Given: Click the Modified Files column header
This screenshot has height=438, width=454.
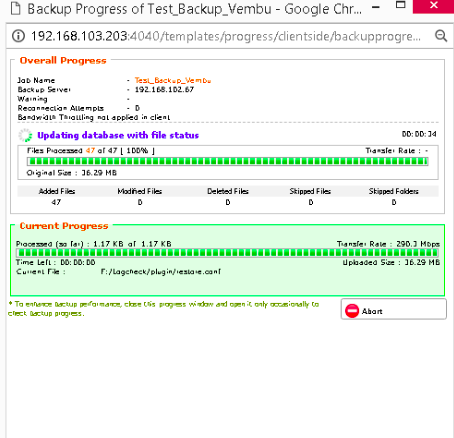Looking at the screenshot, I should point(140,191).
